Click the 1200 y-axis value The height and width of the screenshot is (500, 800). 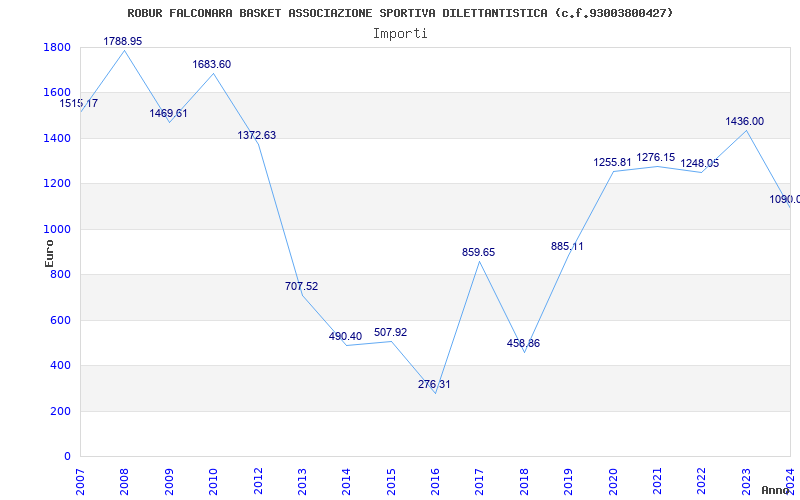(57, 184)
